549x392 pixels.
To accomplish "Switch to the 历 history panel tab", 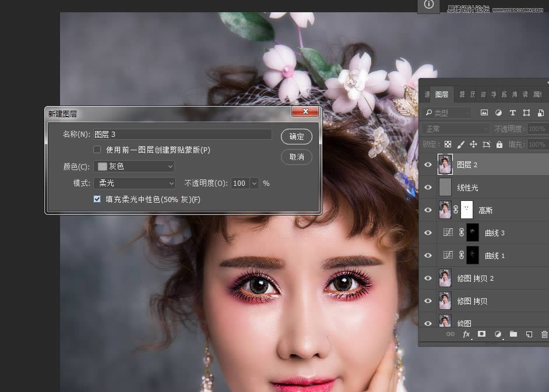I will point(473,94).
